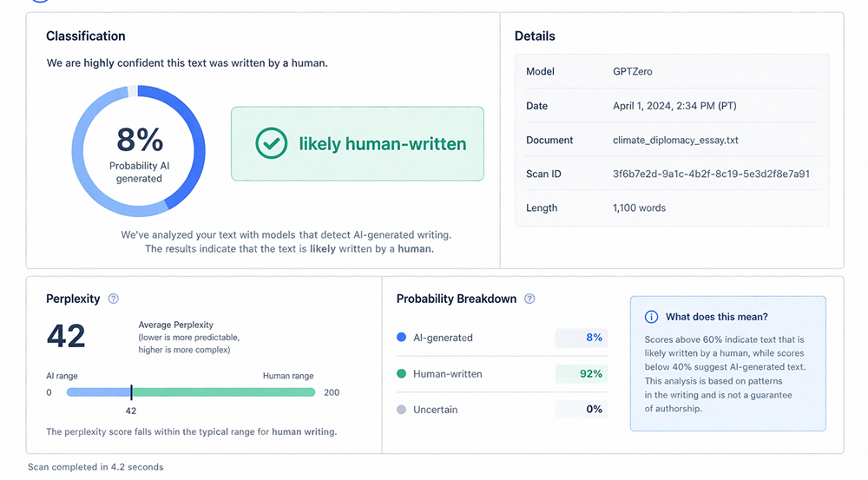Viewport: 868px width, 480px height.
Task: Click the 92% Human-written percentage value
Action: [590, 374]
